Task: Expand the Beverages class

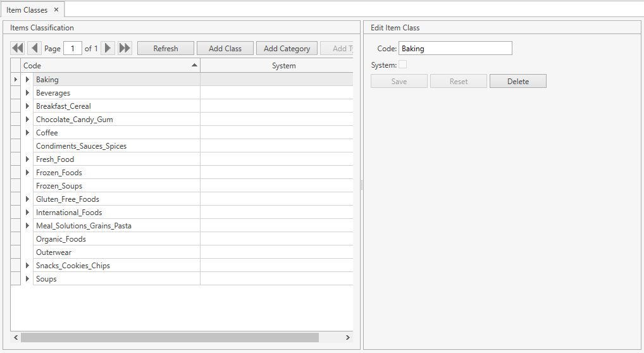Action: (x=27, y=93)
